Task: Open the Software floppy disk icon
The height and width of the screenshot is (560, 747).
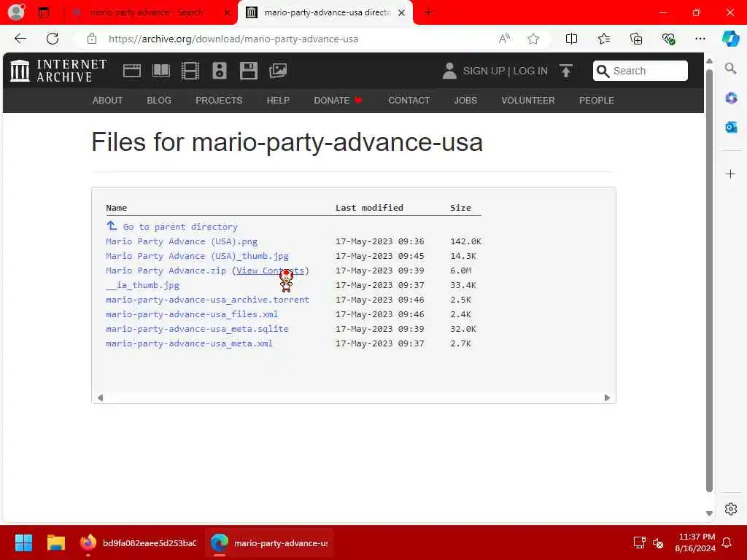Action: (x=248, y=71)
